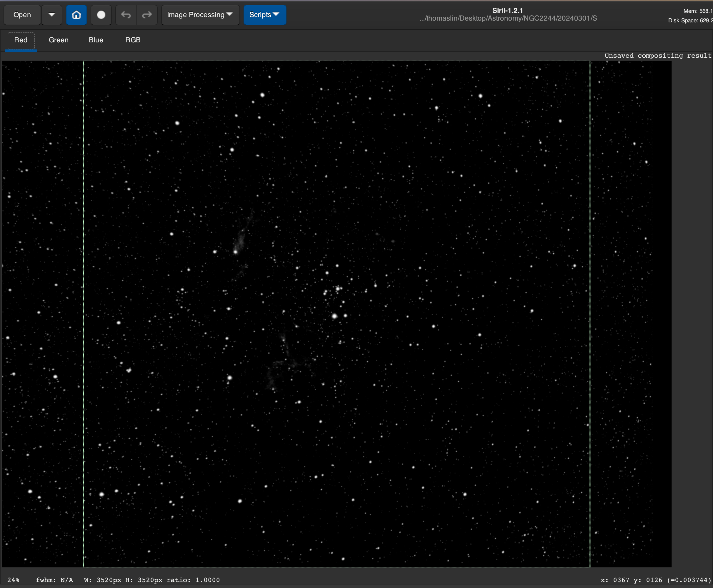Click the fwhm N/A status label
The width and height of the screenshot is (713, 588).
[x=54, y=580]
